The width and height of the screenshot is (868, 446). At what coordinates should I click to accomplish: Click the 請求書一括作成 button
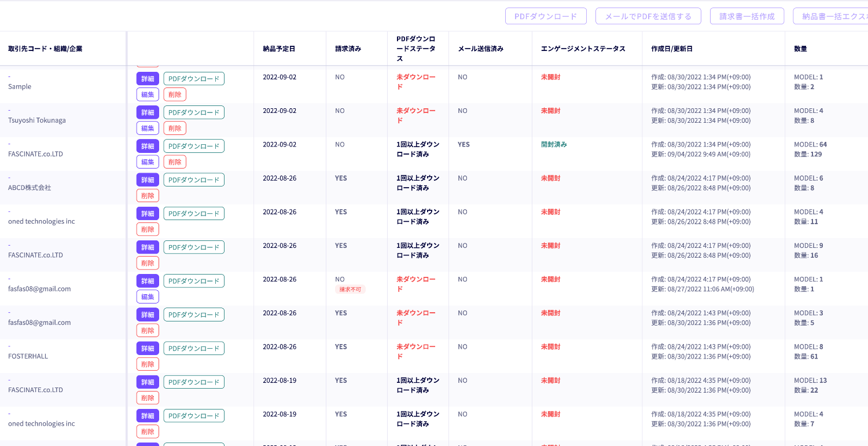point(747,16)
